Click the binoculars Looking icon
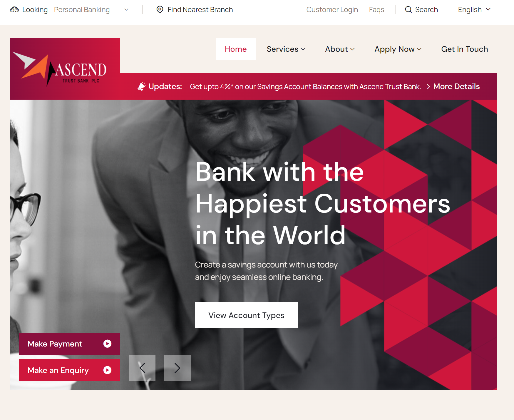514x420 pixels. [14, 10]
